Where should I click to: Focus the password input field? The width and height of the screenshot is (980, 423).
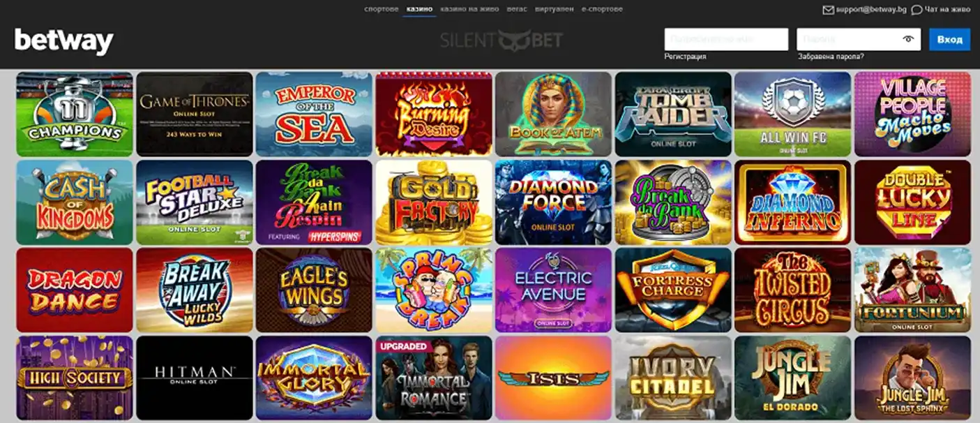[x=859, y=39]
